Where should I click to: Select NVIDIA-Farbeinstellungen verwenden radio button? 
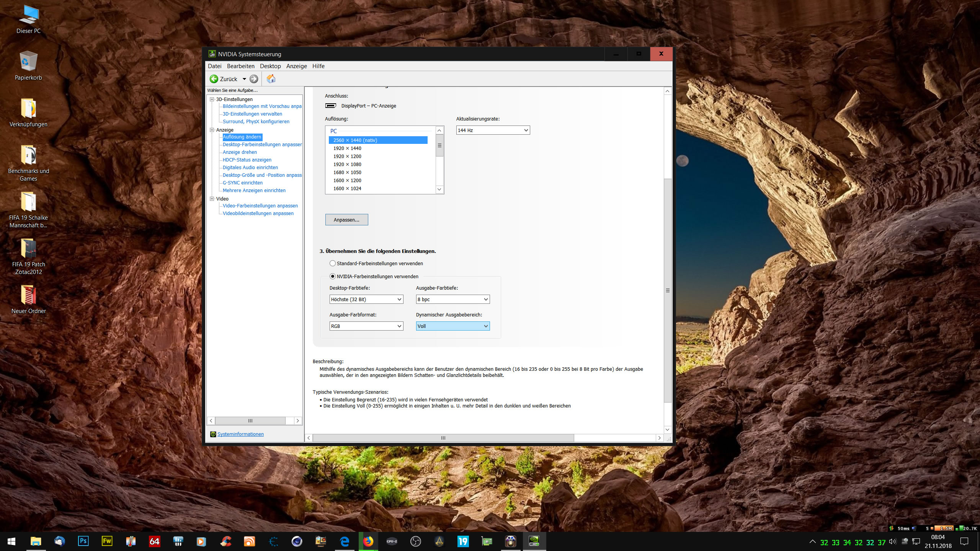tap(333, 276)
